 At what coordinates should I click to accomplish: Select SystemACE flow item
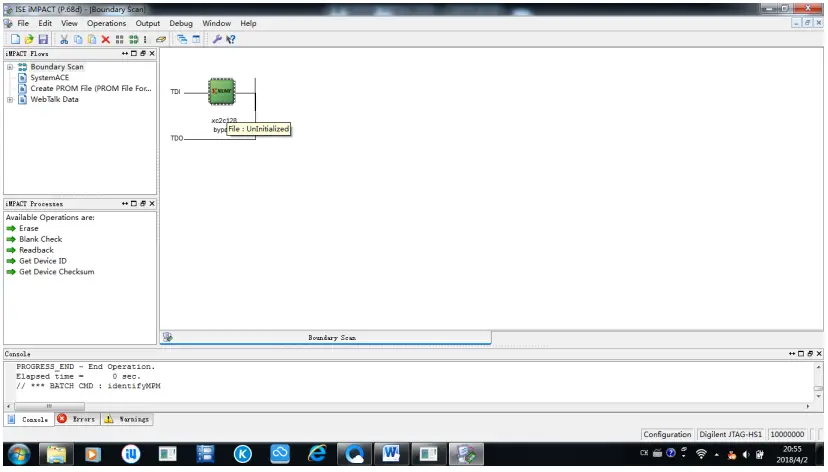coord(50,78)
